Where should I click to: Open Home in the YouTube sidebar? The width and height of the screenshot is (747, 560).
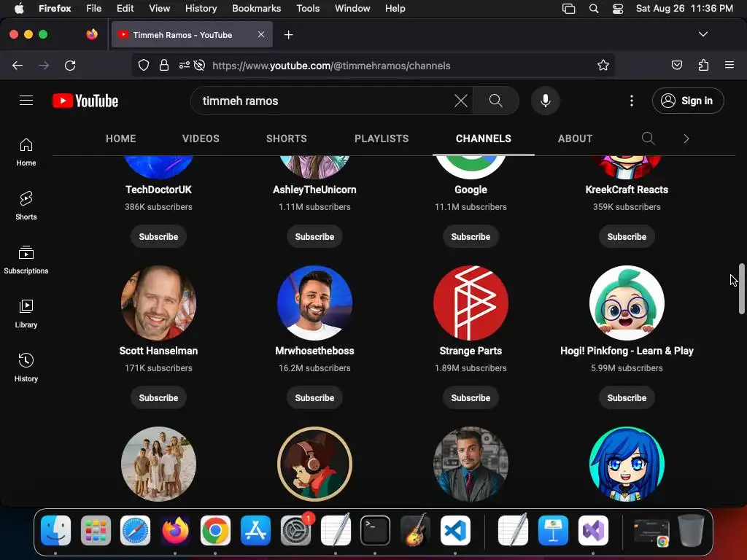coord(26,152)
